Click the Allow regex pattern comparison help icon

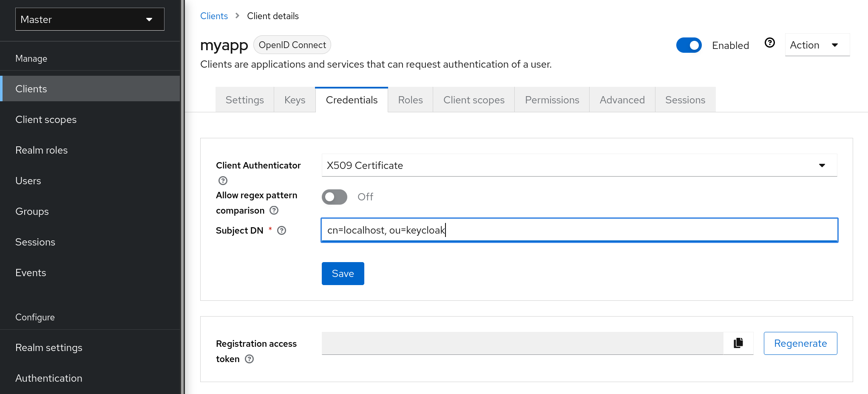click(x=274, y=210)
